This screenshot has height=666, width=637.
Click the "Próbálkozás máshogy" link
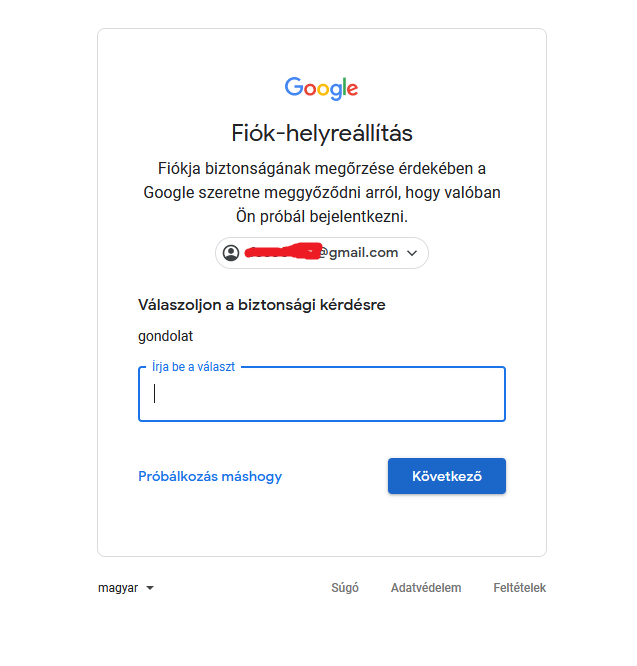(210, 476)
